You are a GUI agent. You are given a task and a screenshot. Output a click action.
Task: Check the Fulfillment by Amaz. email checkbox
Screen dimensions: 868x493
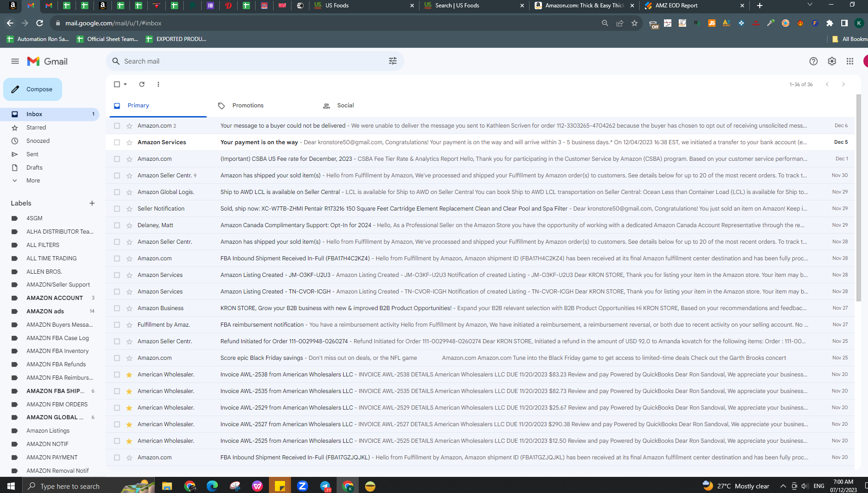(x=117, y=325)
